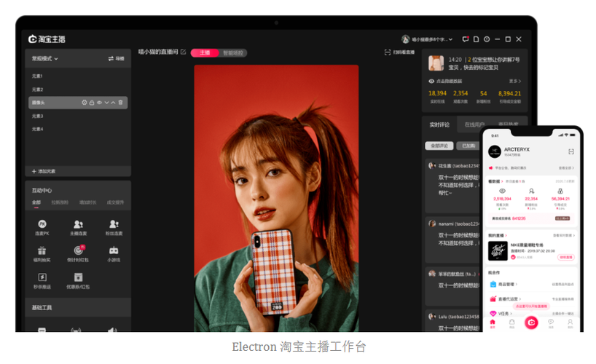Toggle 点击隐藏数据 eye to hide stats
This screenshot has height=364, width=596.
pyautogui.click(x=431, y=81)
